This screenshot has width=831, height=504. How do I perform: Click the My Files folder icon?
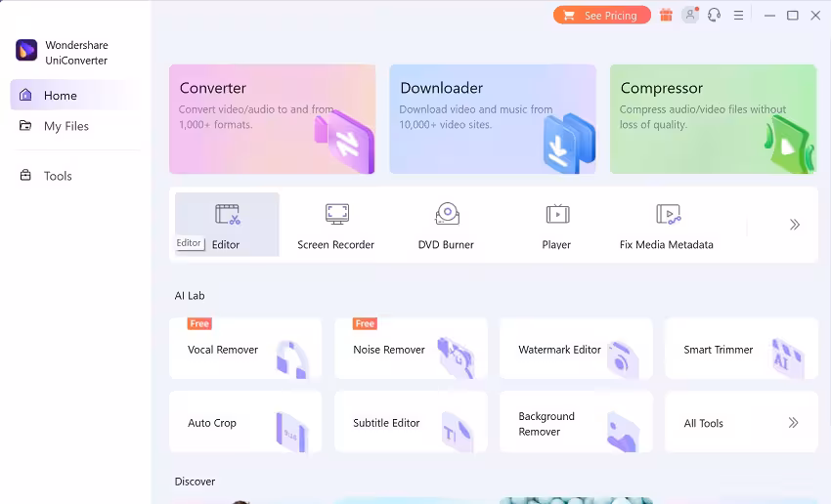(x=24, y=125)
